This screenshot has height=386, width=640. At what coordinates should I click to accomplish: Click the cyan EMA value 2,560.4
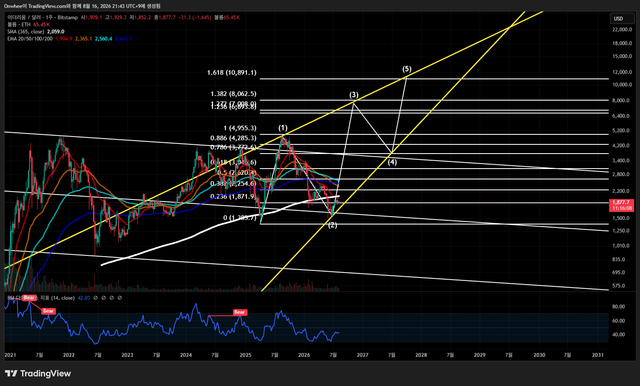[x=103, y=38]
